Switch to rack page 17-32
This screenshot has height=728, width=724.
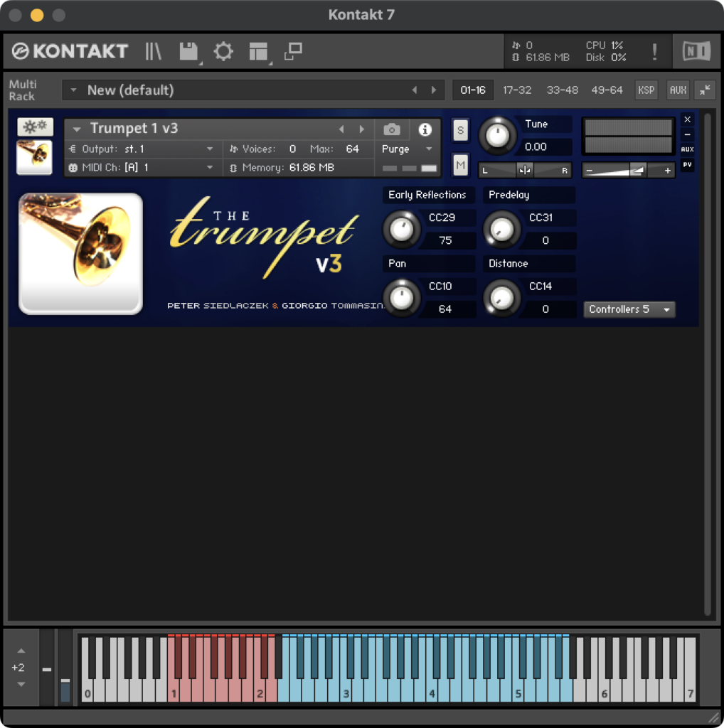click(x=517, y=90)
